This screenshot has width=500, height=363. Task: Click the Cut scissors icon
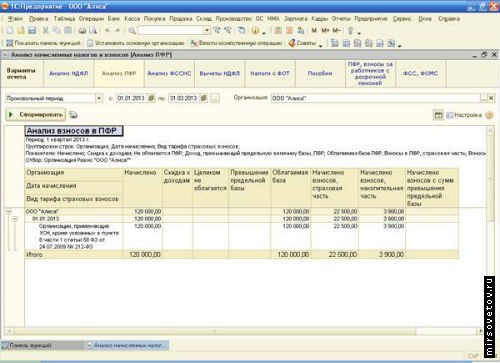click(x=46, y=31)
